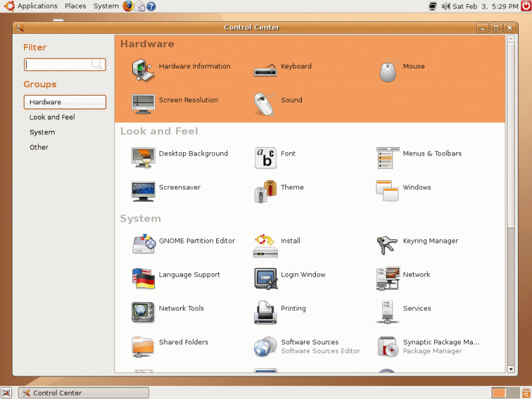Open Evolution mail launcher in panel

click(140, 6)
